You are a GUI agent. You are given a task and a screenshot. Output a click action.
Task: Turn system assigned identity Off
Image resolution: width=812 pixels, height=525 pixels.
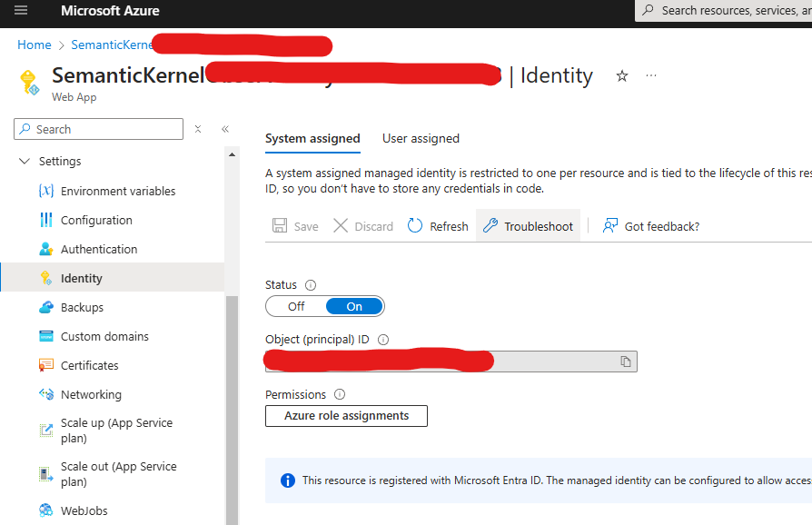296,306
